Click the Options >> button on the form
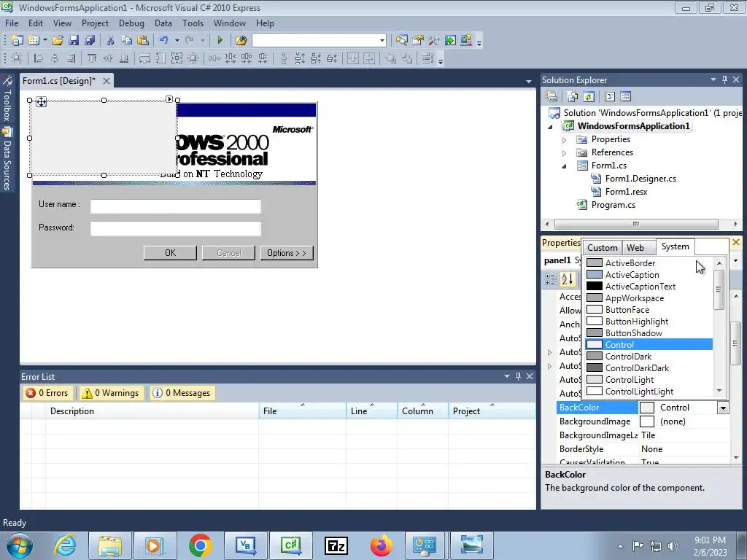Viewport: 747px width, 560px height. tap(286, 253)
